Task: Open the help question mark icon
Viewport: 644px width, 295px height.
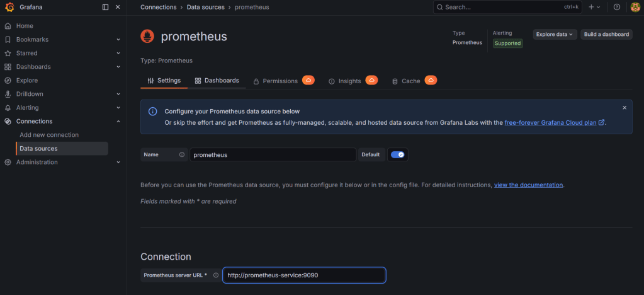Action: point(617,7)
